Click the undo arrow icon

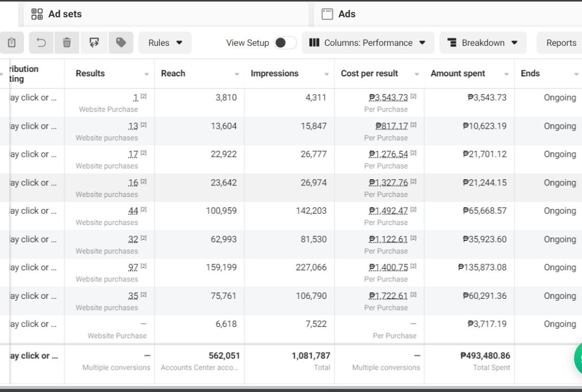click(41, 43)
